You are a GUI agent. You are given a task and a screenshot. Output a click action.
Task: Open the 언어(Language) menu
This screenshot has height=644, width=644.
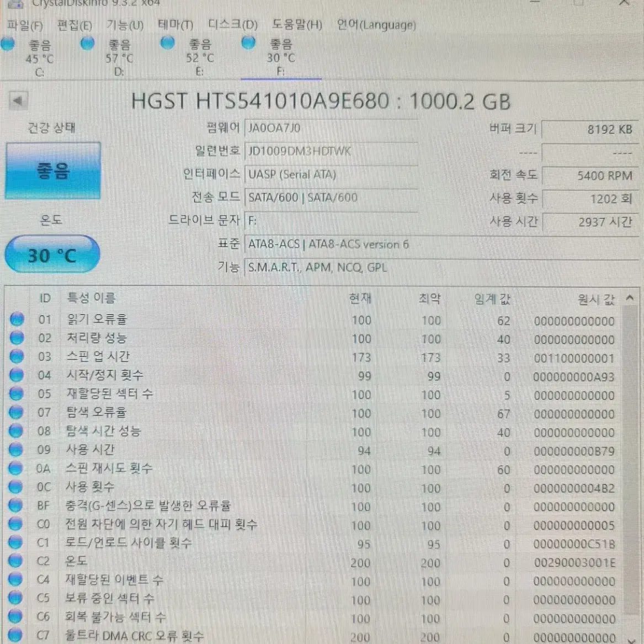coord(376,25)
